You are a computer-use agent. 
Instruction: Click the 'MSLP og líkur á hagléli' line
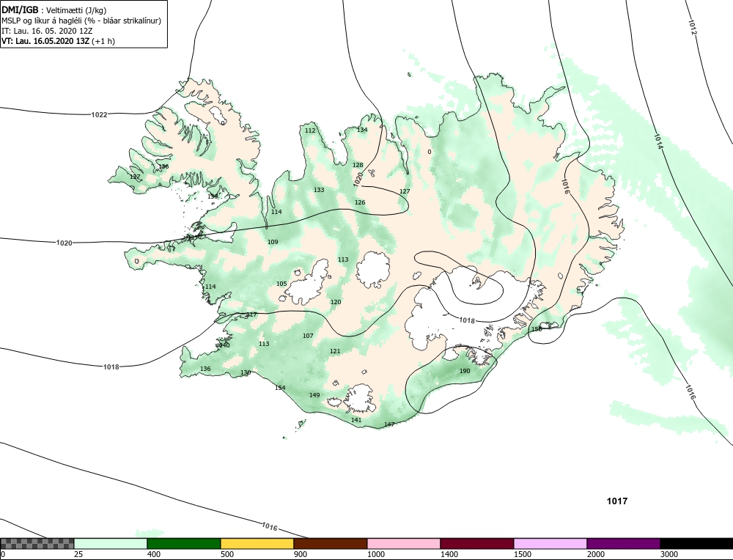coord(81,21)
